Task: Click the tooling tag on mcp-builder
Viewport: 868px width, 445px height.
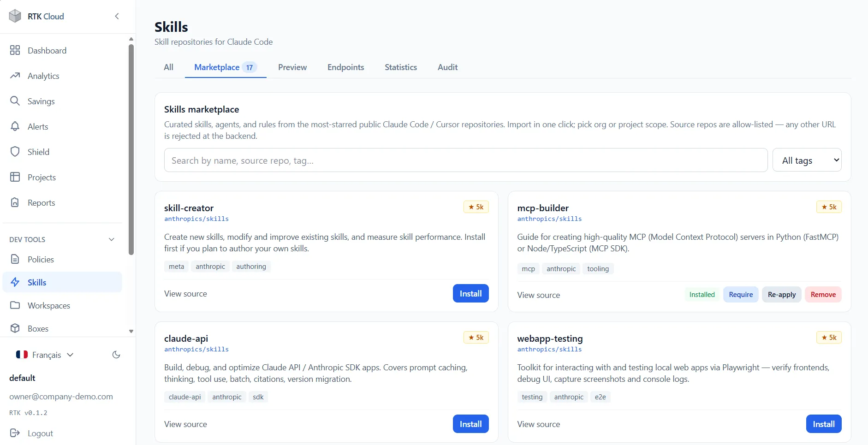Action: click(598, 269)
